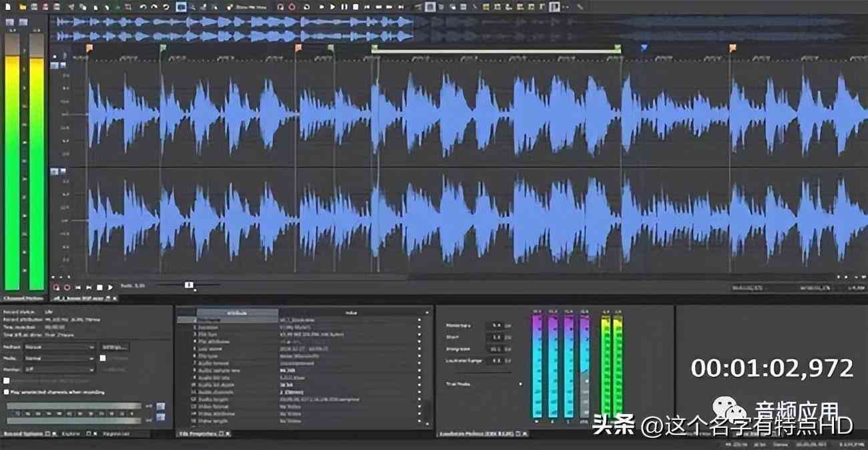Screen dimensions: 868x450
Task: Select the Magnify tool next to Edit tool
Action: (192, 6)
